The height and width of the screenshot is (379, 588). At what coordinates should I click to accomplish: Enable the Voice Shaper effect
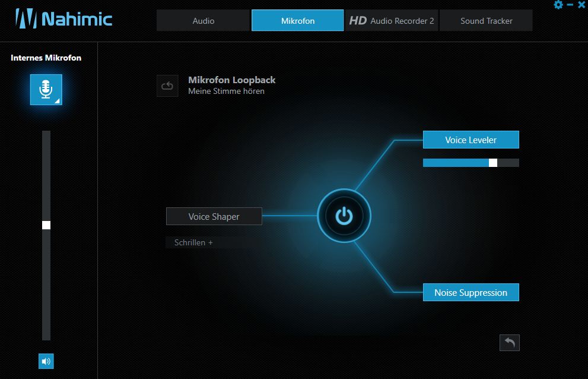coord(214,216)
